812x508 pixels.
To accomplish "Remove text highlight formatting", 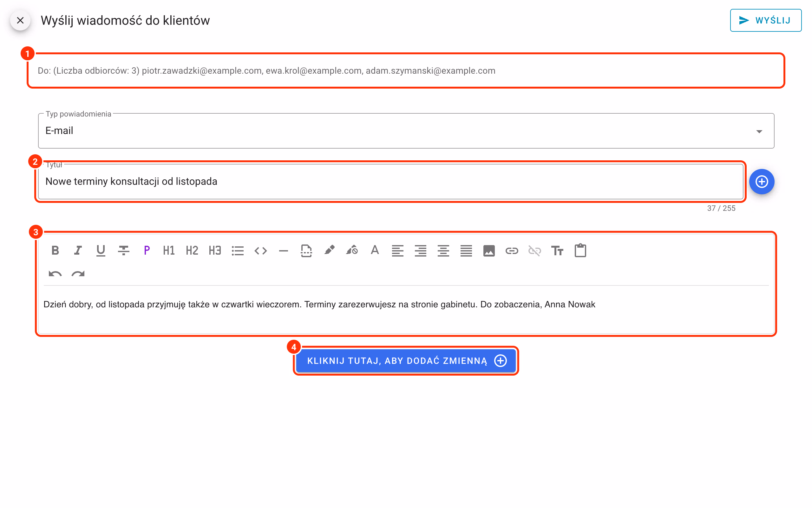I will 352,251.
